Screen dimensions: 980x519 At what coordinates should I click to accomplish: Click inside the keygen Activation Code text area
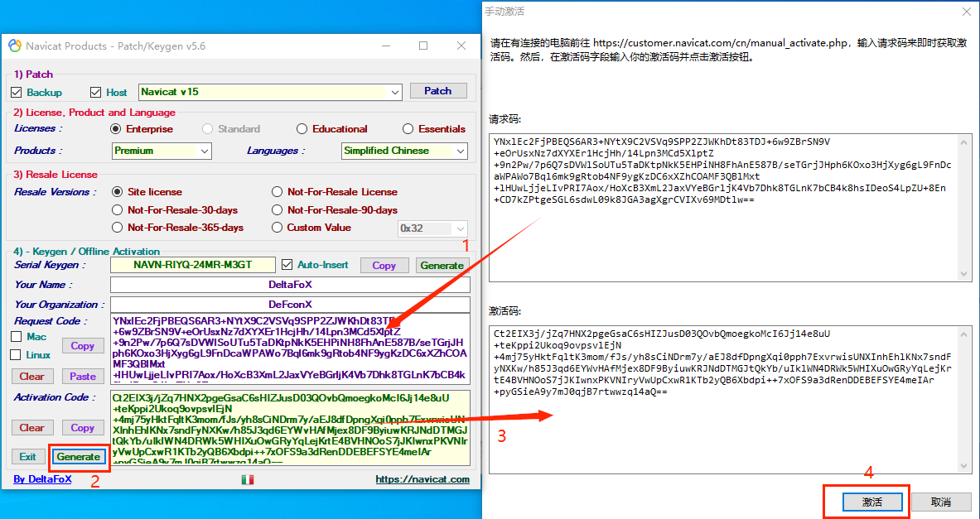290,428
